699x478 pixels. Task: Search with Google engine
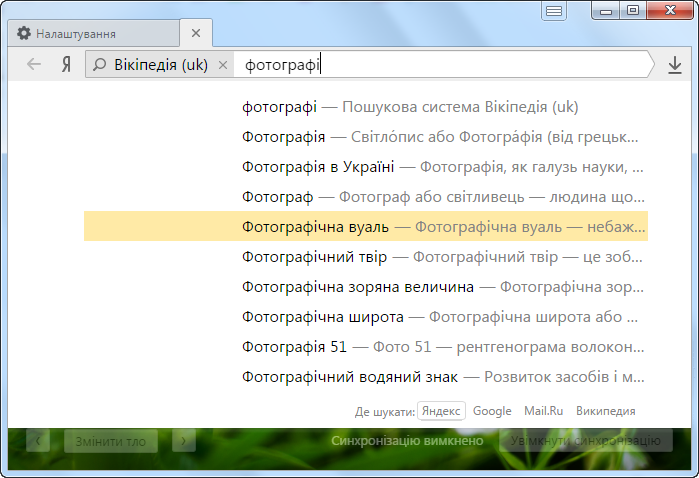coord(492,411)
